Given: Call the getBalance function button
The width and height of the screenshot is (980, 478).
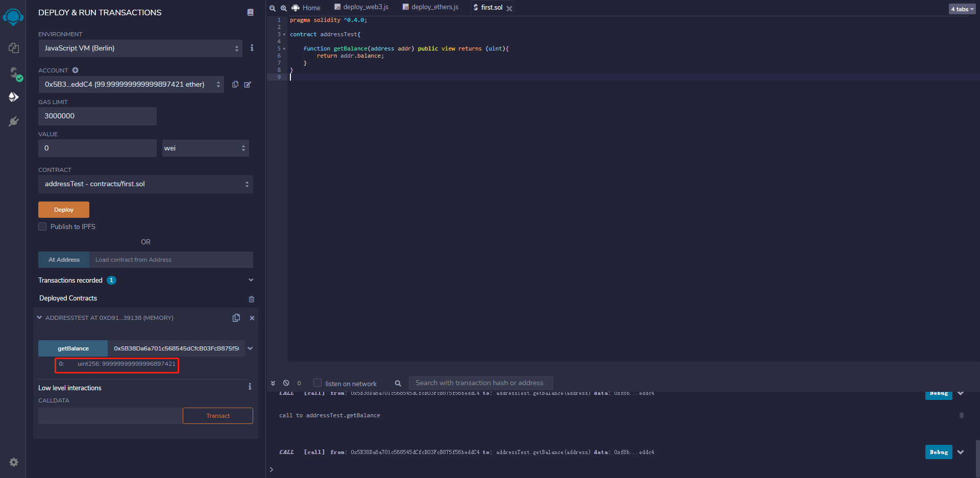Looking at the screenshot, I should [73, 348].
